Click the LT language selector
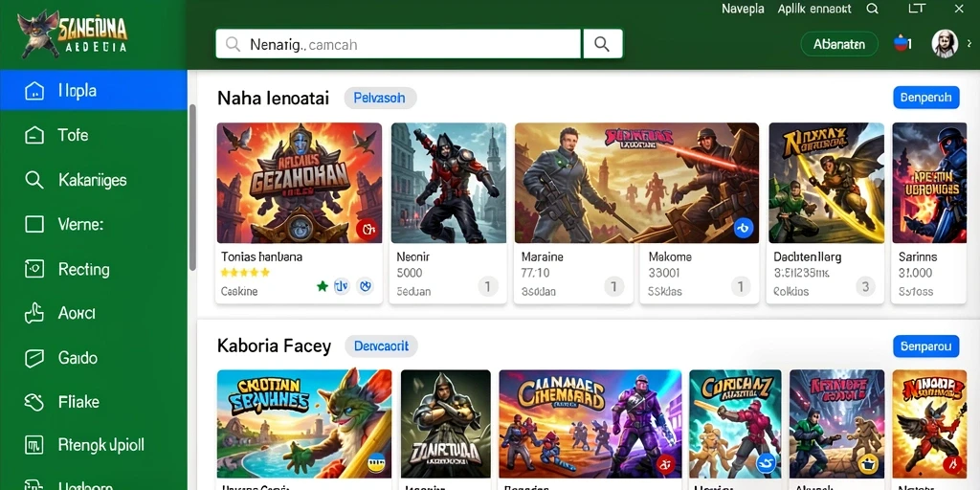This screenshot has height=490, width=980. (916, 9)
